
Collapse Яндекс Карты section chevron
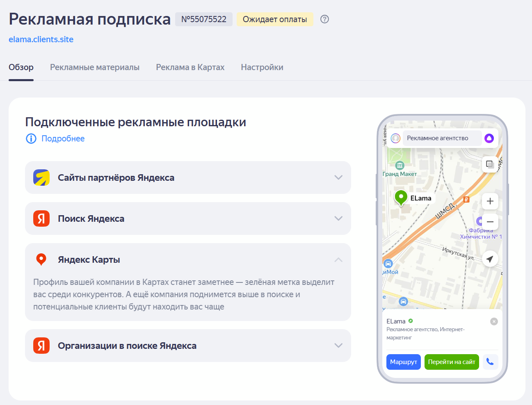338,259
